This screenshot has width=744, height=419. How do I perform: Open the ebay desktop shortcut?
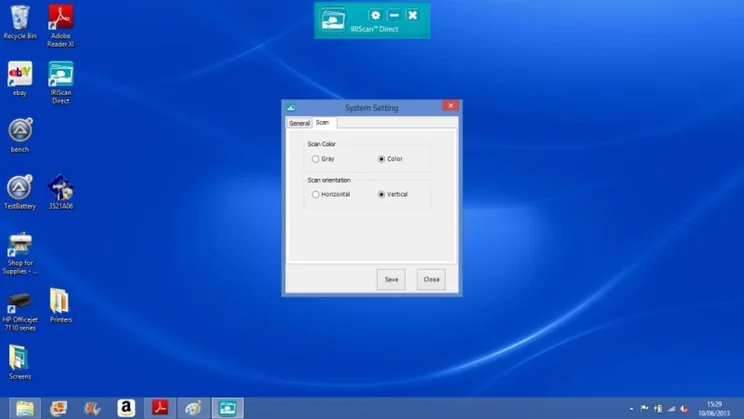tap(20, 75)
